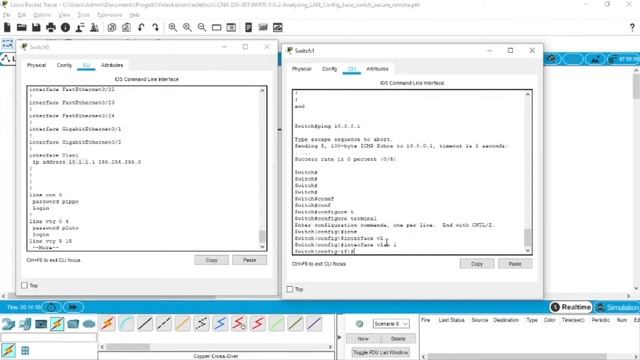This screenshot has width=640, height=360.
Task: Select Components category icon
Action: [x=41, y=324]
